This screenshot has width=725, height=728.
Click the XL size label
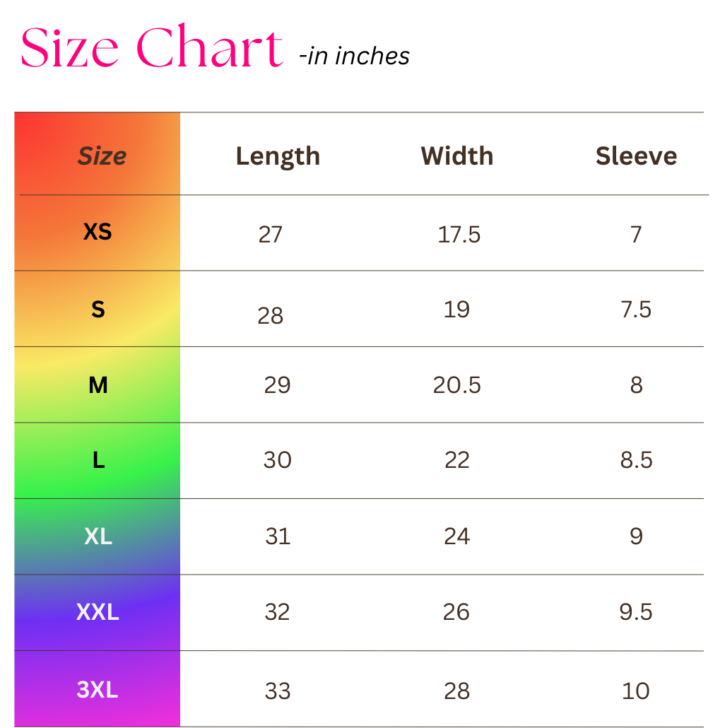(x=98, y=536)
